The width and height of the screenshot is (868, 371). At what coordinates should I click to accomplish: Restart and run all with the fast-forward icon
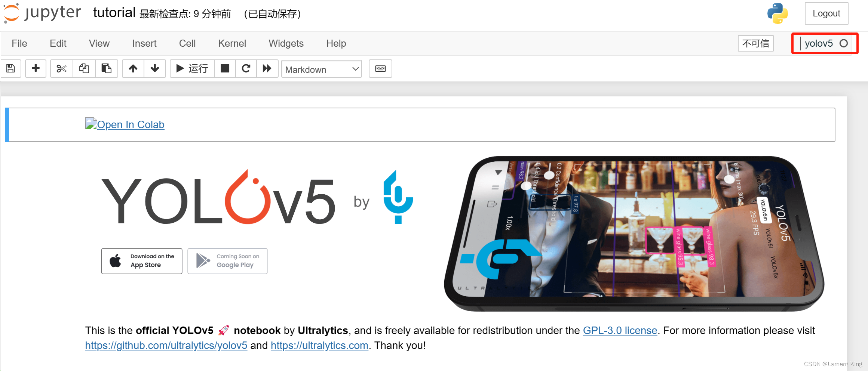(267, 68)
